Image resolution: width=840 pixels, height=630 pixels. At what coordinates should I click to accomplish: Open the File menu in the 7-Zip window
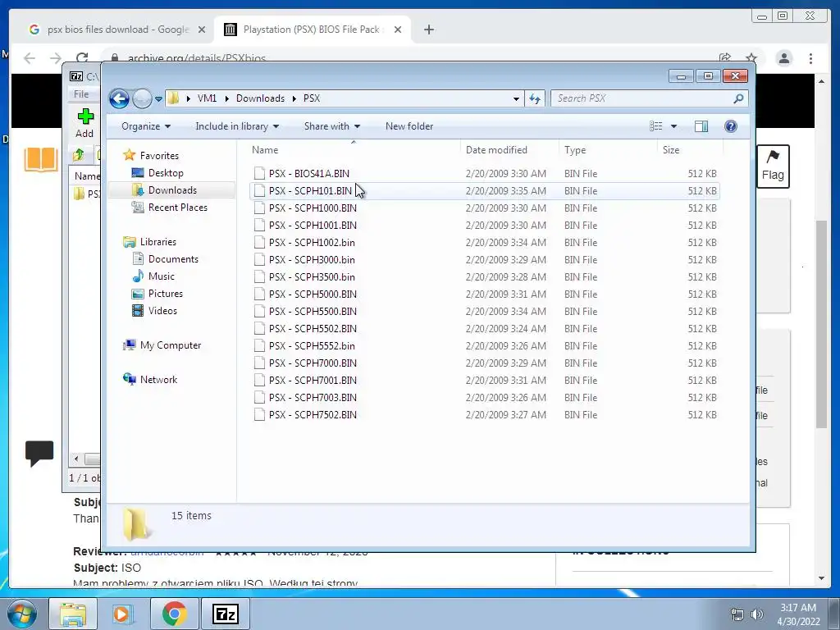point(81,94)
